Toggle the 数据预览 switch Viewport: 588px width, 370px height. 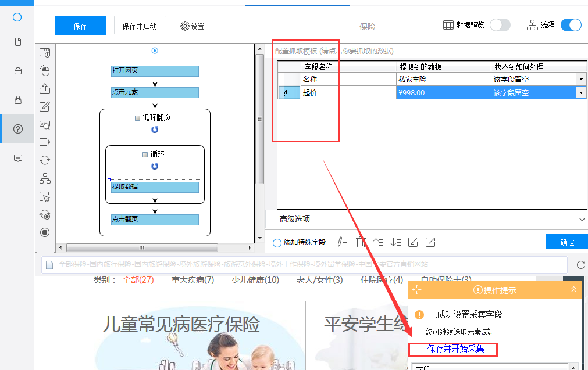500,25
